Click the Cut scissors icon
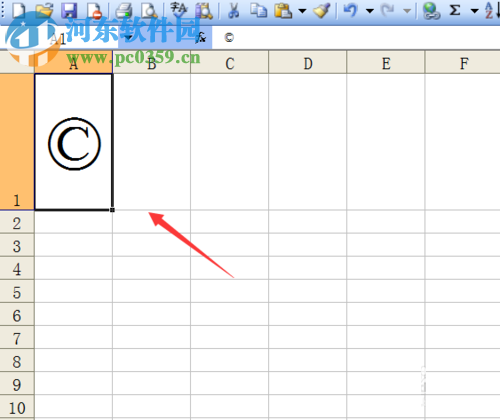Viewport: 500px width, 420px height. [234, 10]
